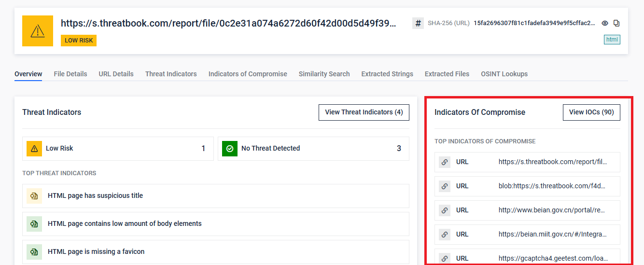Click the green No Threat Detected icon
The width and height of the screenshot is (644, 265).
click(x=230, y=149)
